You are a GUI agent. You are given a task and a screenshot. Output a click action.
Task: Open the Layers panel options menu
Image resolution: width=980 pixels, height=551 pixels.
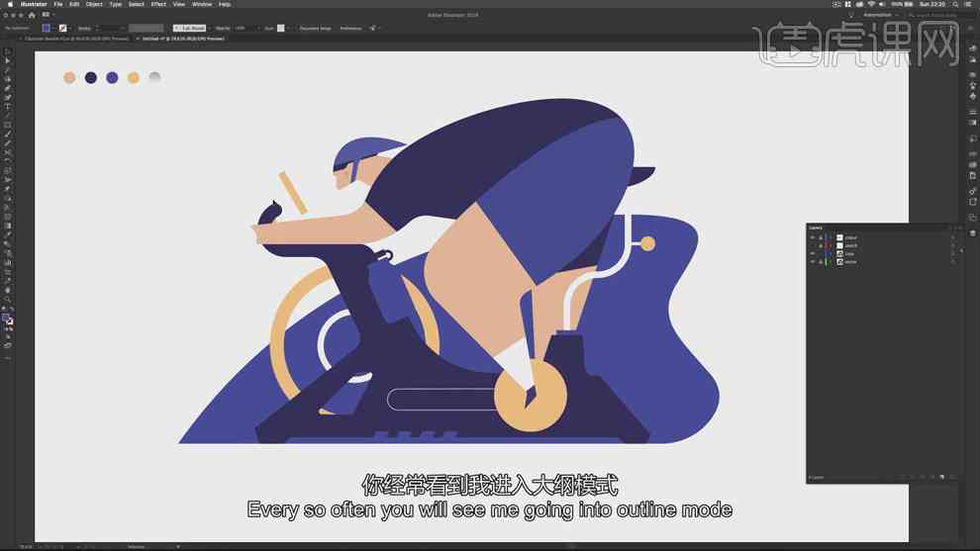point(960,229)
